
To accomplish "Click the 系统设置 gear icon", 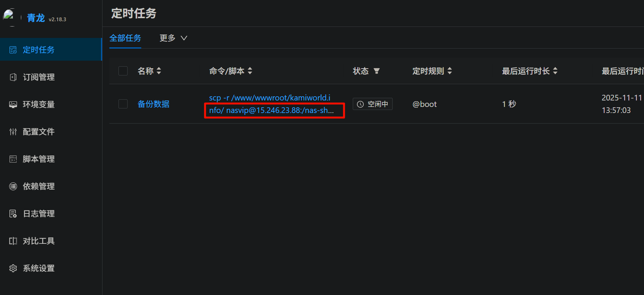I will coord(13,268).
